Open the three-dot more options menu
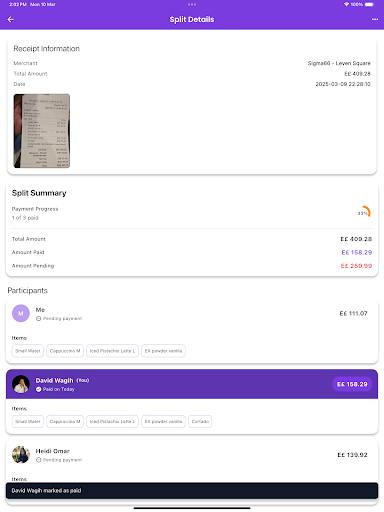This screenshot has width=384, height=512. [375, 19]
